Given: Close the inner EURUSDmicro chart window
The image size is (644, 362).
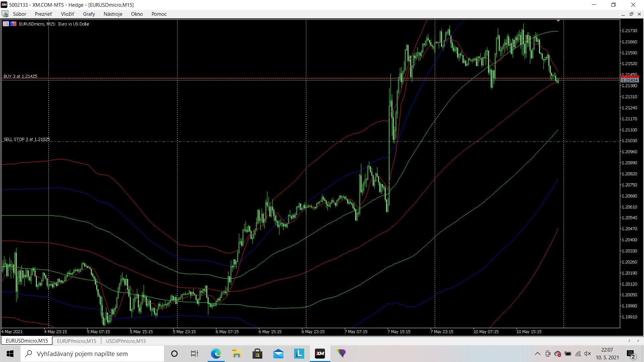Looking at the screenshot, I should 639,14.
